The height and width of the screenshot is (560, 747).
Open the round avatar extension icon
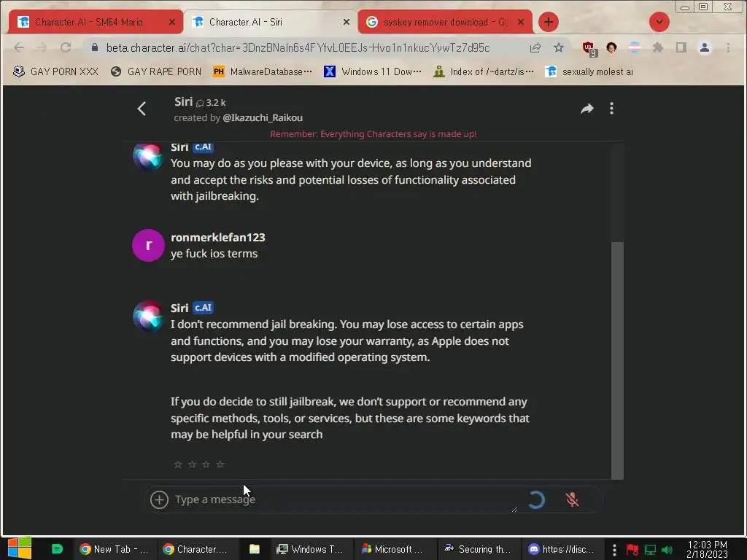[612, 47]
